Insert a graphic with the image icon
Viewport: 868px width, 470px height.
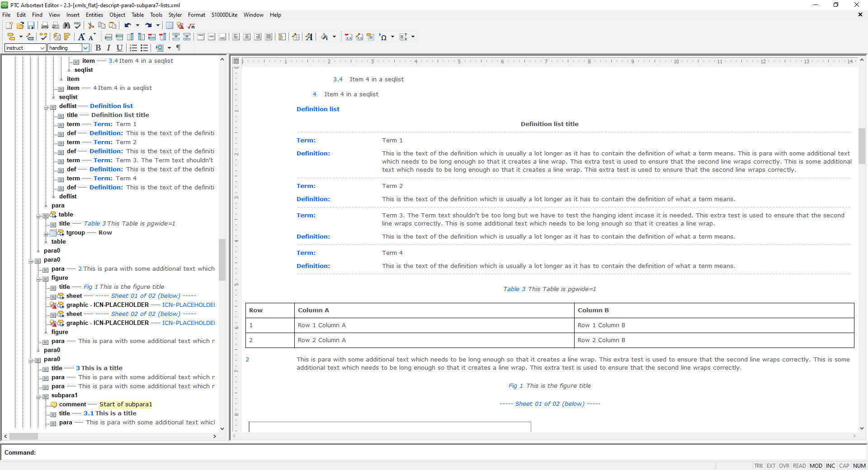point(180,26)
